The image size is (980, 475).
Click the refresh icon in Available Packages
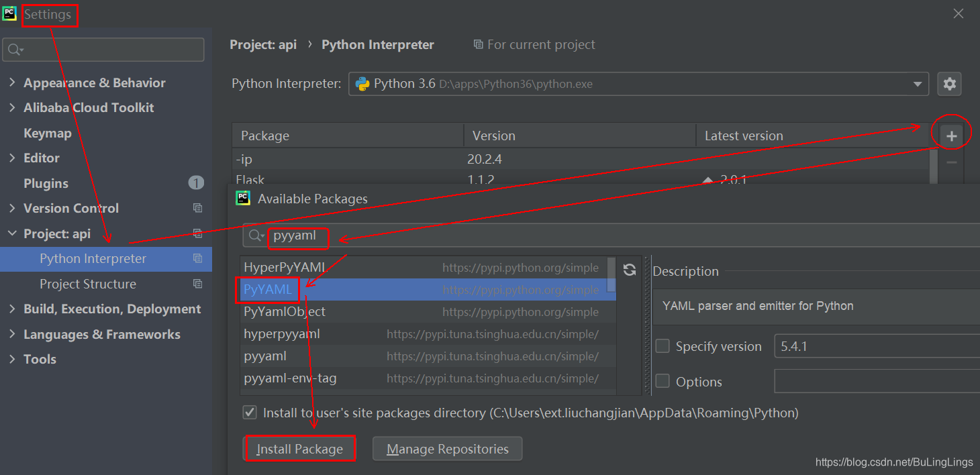coord(629,270)
